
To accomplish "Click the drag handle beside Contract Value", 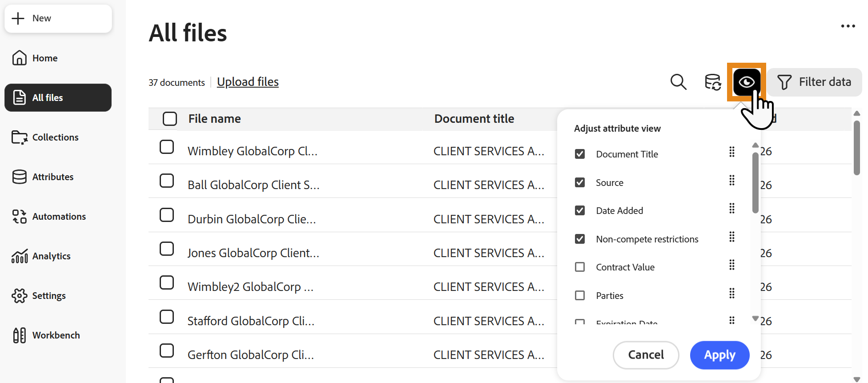I will [732, 265].
